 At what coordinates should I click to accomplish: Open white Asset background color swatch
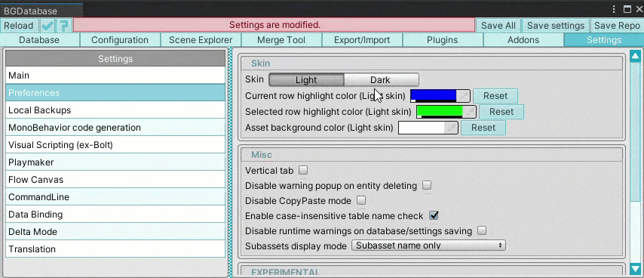422,128
